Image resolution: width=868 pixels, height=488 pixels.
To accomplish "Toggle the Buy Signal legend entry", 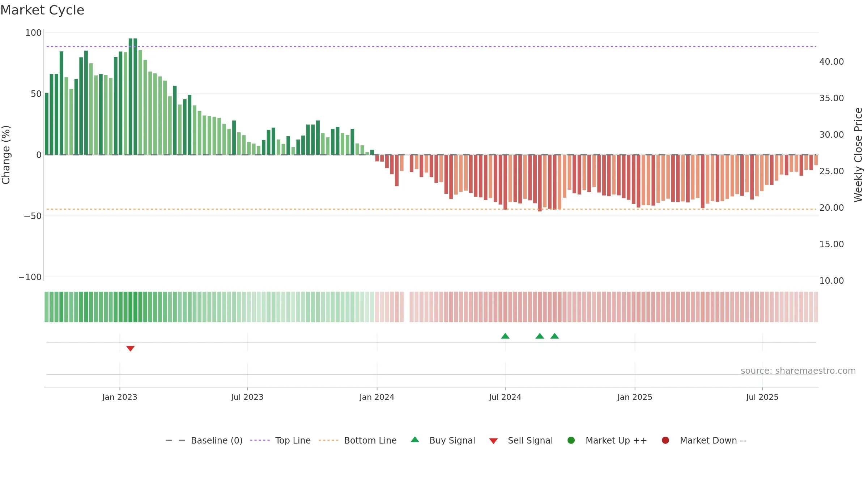I will tap(443, 440).
